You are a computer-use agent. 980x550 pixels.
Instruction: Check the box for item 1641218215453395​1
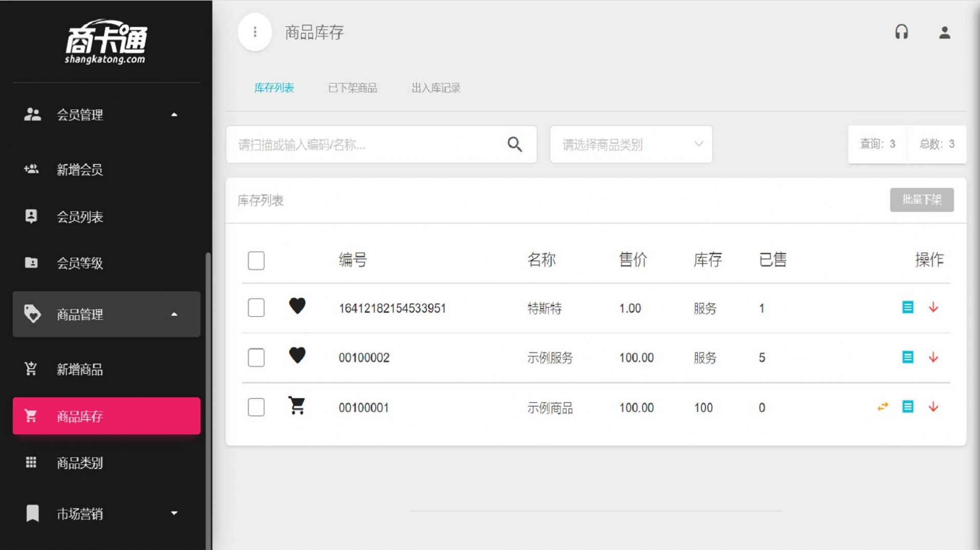point(256,308)
